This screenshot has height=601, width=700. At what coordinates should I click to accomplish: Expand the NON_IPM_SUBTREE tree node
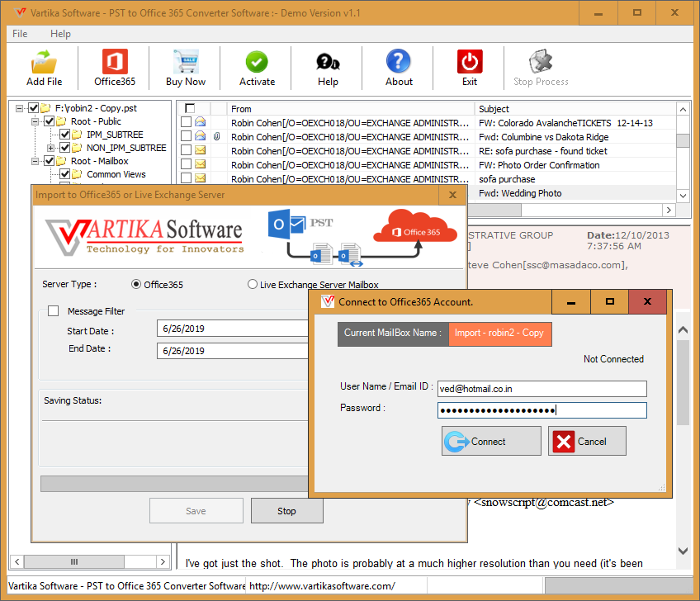point(51,148)
